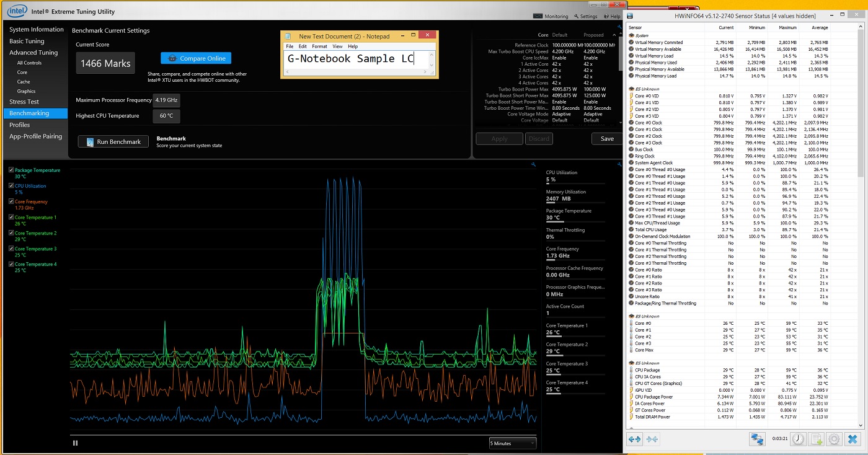Select Benchmarking in XTU sidebar

point(35,113)
